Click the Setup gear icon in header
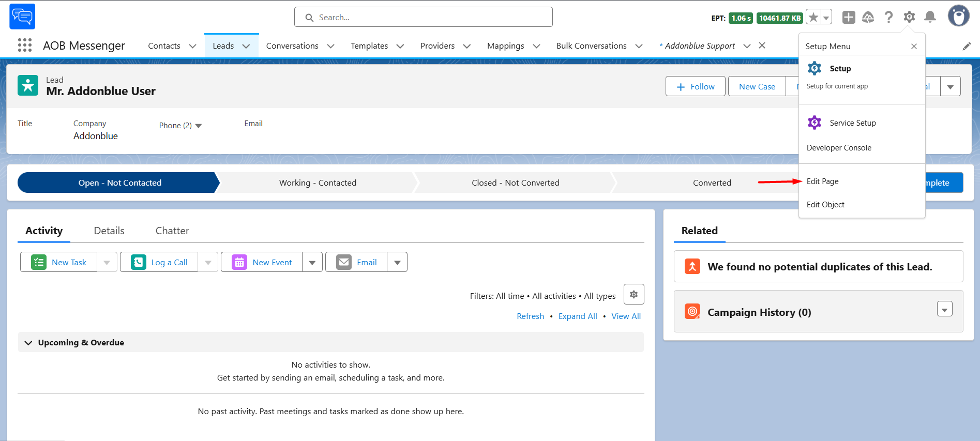The image size is (980, 441). (909, 17)
